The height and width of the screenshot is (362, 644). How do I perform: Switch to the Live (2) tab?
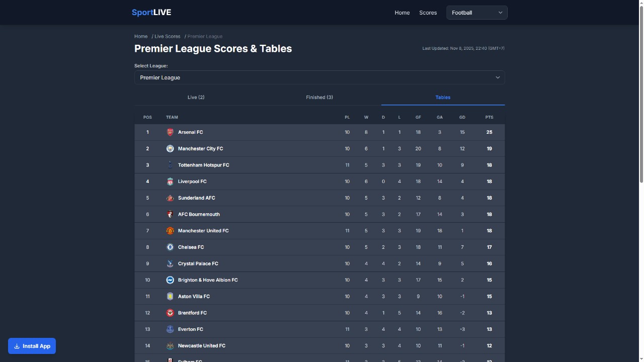click(196, 98)
